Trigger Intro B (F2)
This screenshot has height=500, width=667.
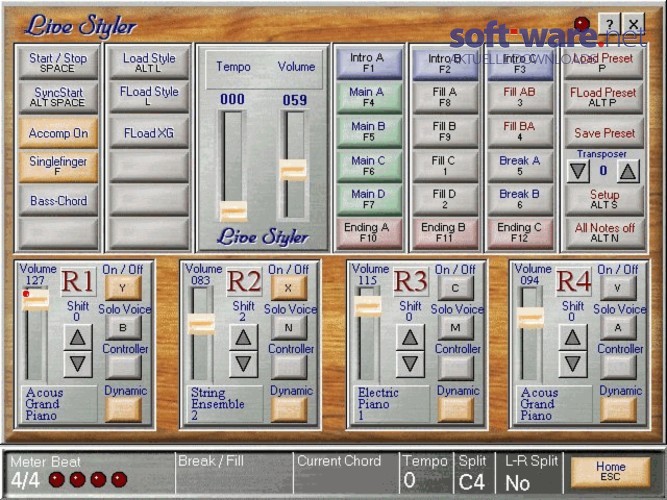[445, 63]
